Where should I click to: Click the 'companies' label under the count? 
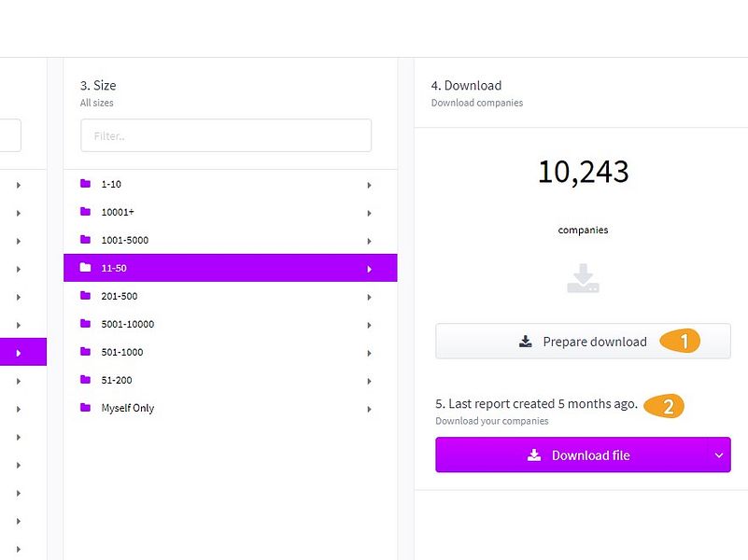pos(583,230)
